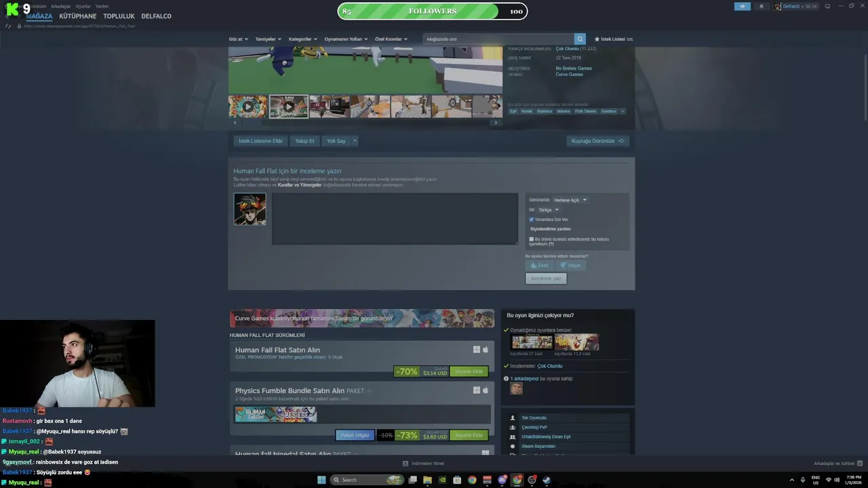Click Apple icon on Human Fall Flat purchase

[486, 350]
